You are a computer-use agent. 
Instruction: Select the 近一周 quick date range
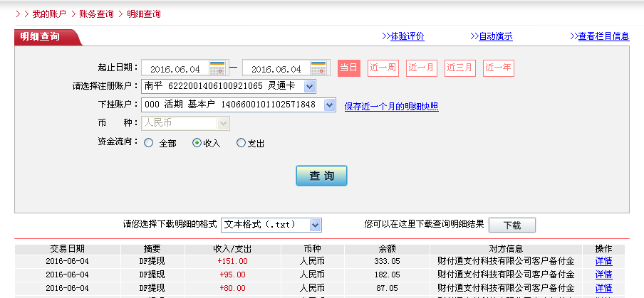click(x=383, y=68)
